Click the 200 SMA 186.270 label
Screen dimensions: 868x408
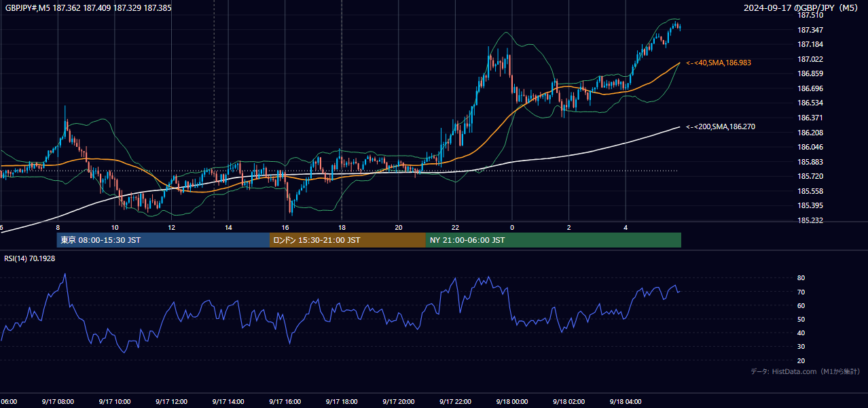click(721, 126)
